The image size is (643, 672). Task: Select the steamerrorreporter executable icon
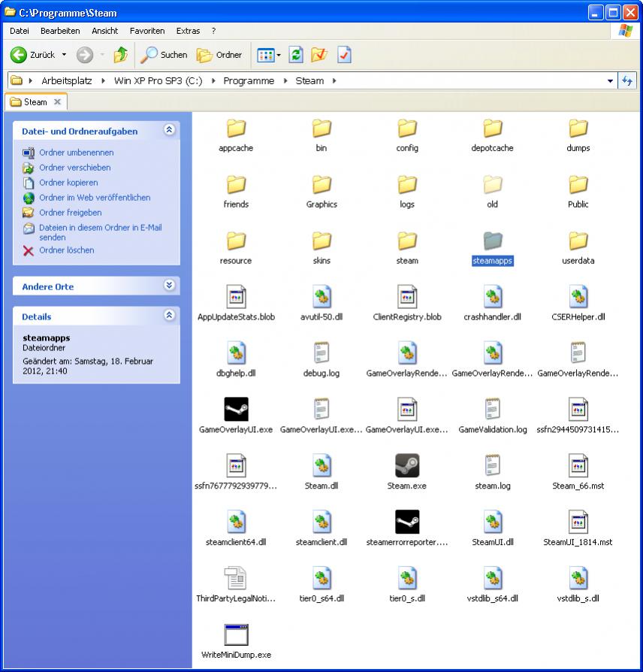(x=407, y=522)
